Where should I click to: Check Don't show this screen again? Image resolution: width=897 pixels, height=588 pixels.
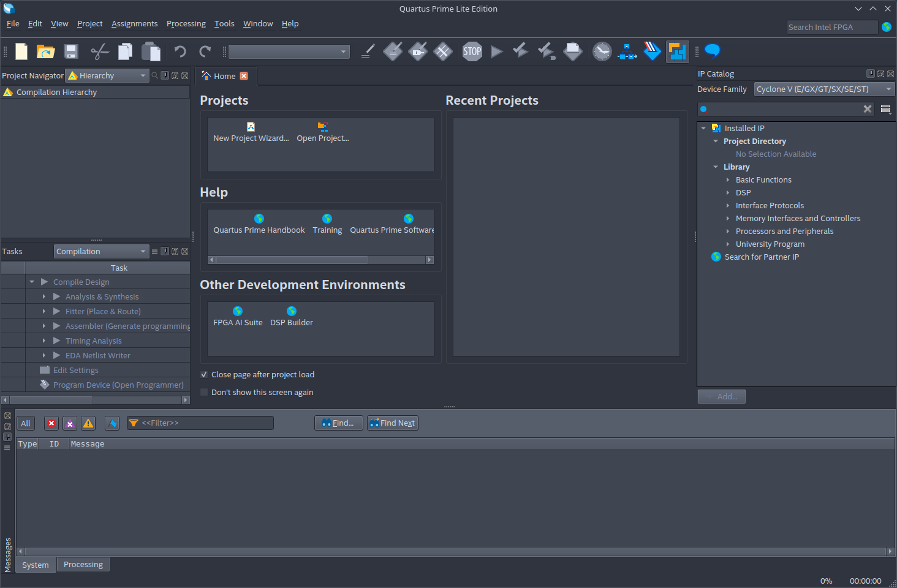pos(204,393)
